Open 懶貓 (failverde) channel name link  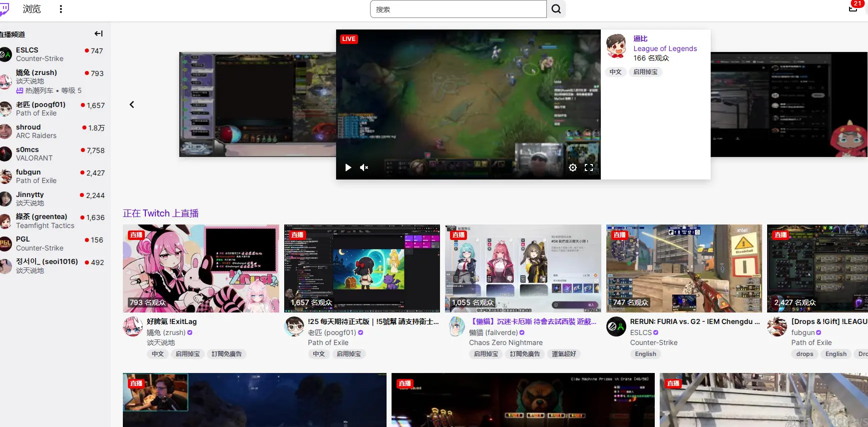pos(493,332)
